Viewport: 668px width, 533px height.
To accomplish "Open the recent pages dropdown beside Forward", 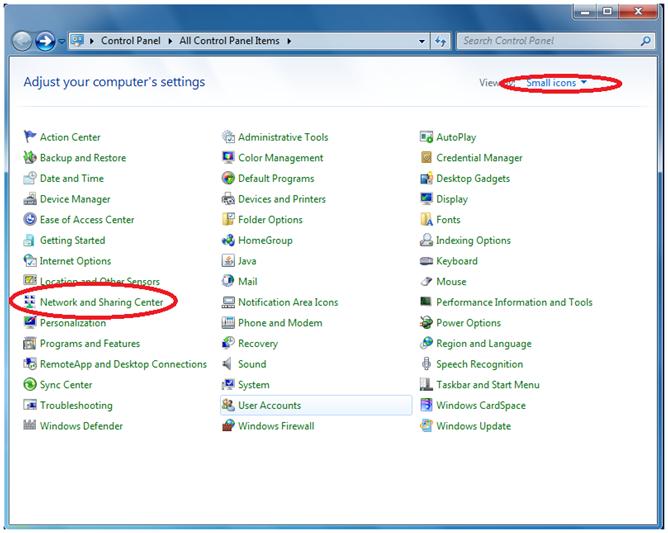I will (62, 42).
